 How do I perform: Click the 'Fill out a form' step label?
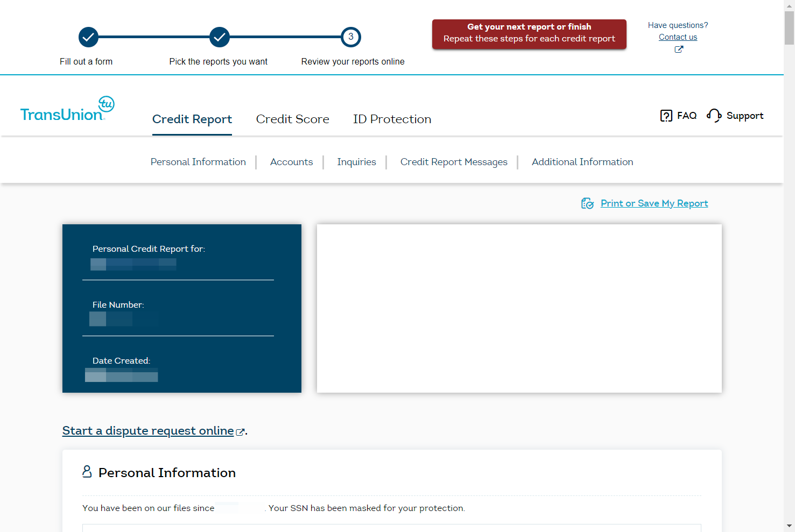[86, 62]
